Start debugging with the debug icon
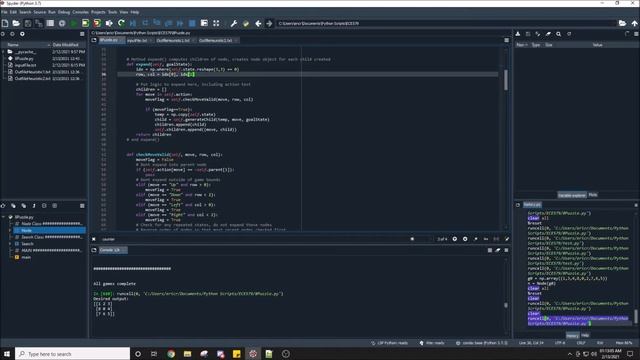 coord(133,23)
